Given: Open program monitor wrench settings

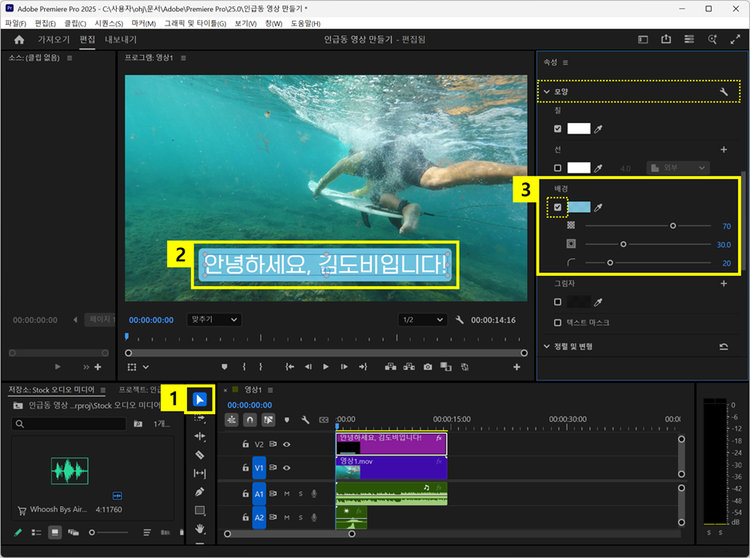Looking at the screenshot, I should (459, 320).
